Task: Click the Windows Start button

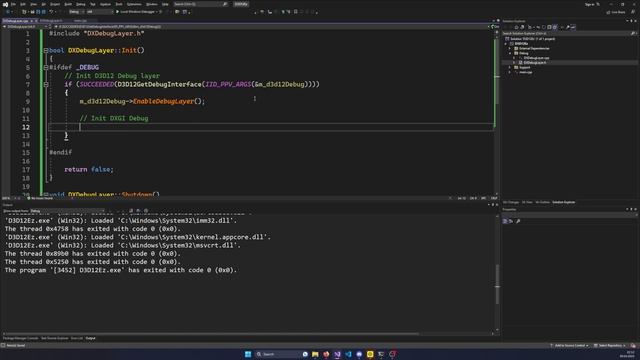Action: pyautogui.click(x=248, y=354)
